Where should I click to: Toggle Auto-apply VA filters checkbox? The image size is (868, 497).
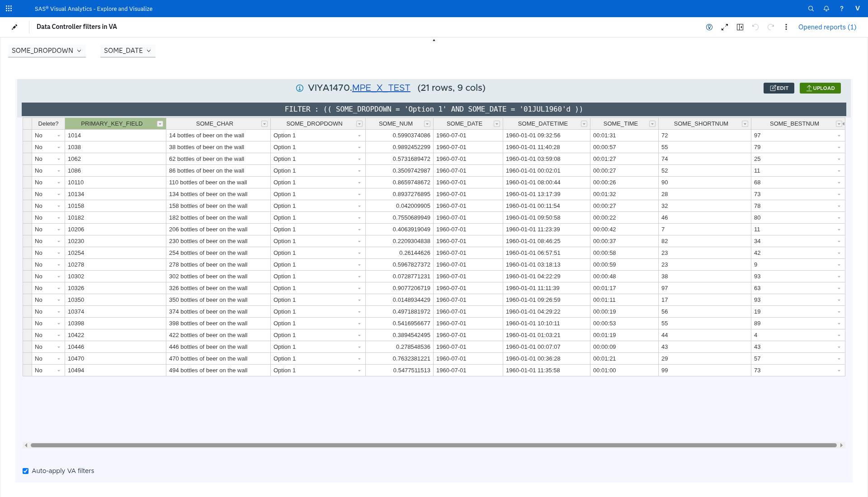pyautogui.click(x=26, y=471)
